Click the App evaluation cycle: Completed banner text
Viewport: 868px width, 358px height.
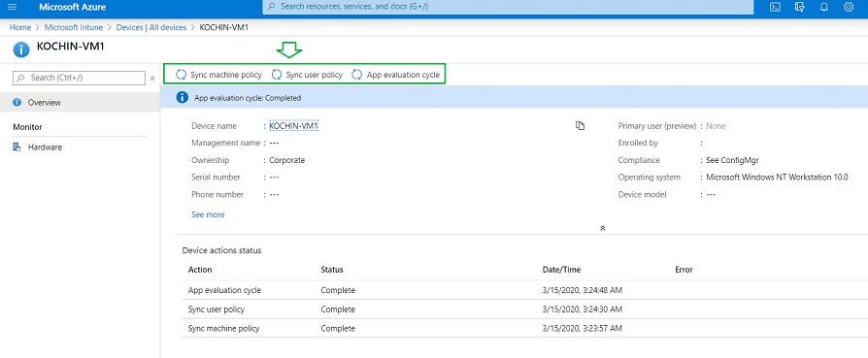click(x=248, y=98)
